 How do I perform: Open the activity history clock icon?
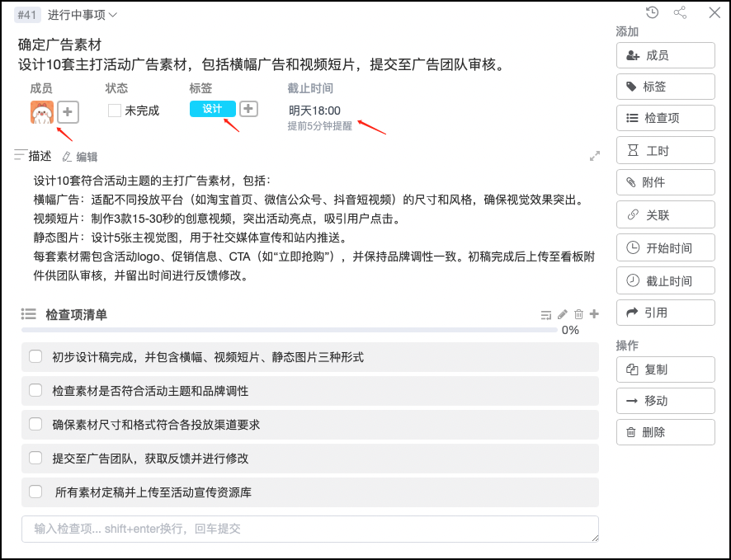(653, 12)
